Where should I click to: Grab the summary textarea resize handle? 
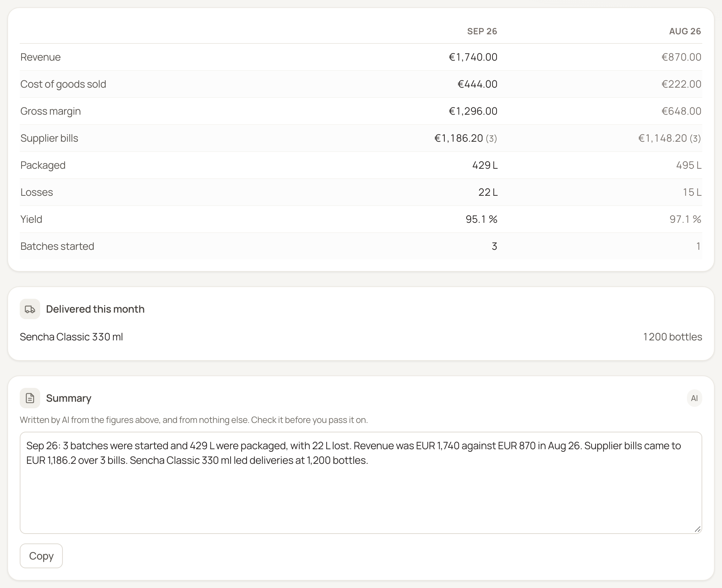698,529
